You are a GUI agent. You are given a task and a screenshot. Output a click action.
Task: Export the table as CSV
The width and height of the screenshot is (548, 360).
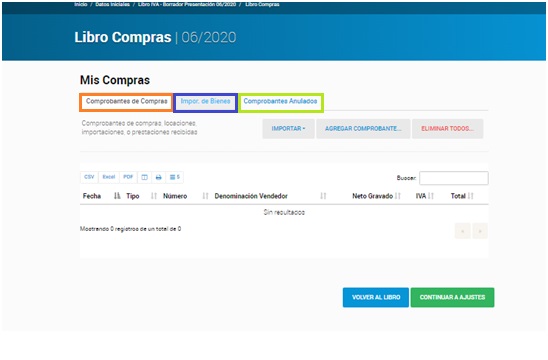[89, 177]
